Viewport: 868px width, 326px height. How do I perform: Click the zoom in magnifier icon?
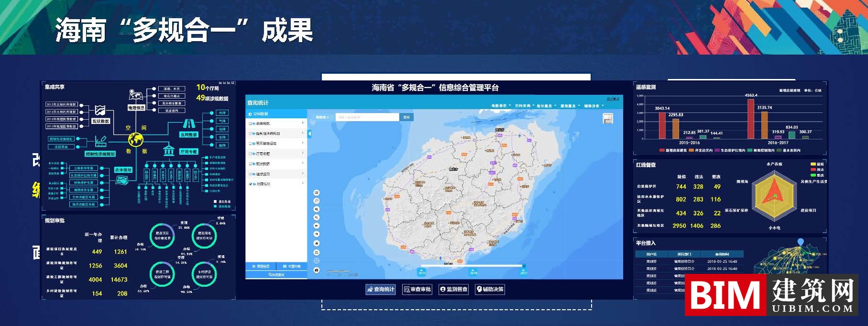click(316, 210)
